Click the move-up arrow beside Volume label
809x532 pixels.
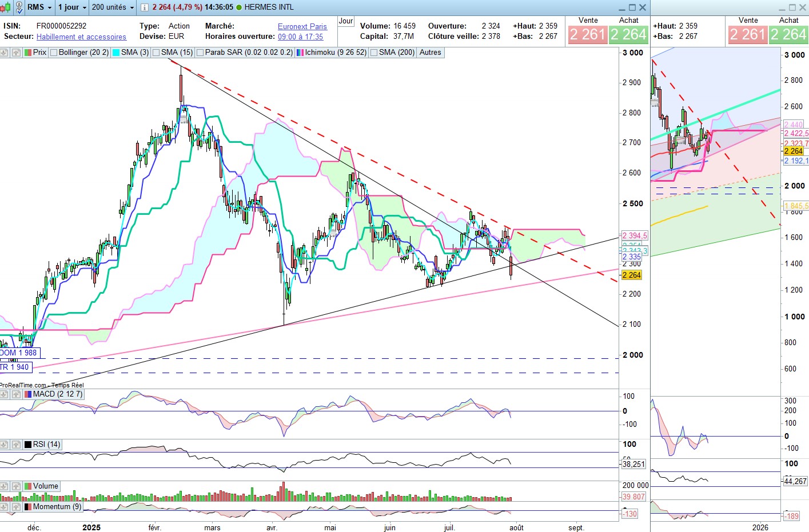pyautogui.click(x=16, y=486)
